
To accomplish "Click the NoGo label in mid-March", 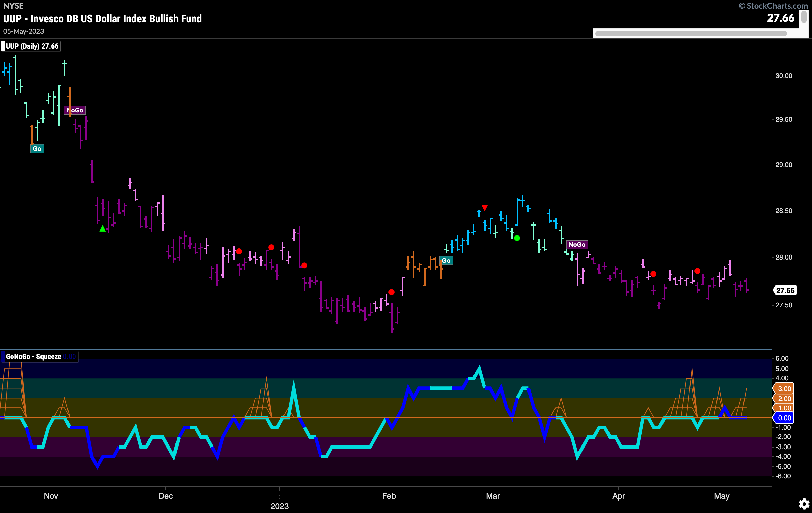I will tap(577, 245).
